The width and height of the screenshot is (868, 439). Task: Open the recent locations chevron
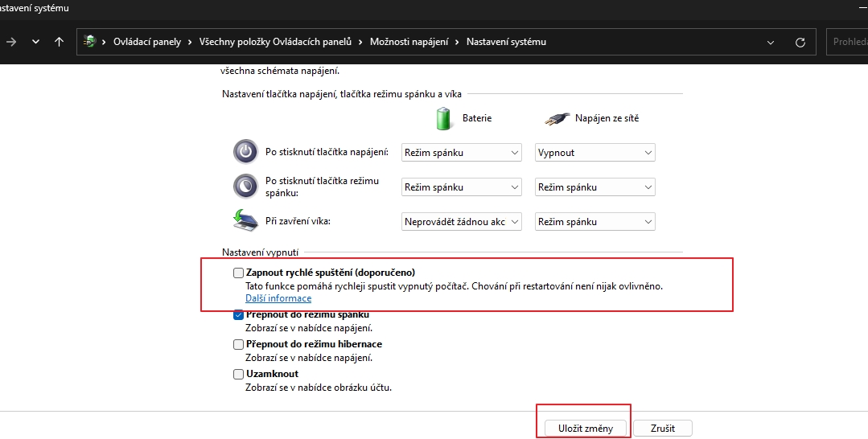(35, 42)
